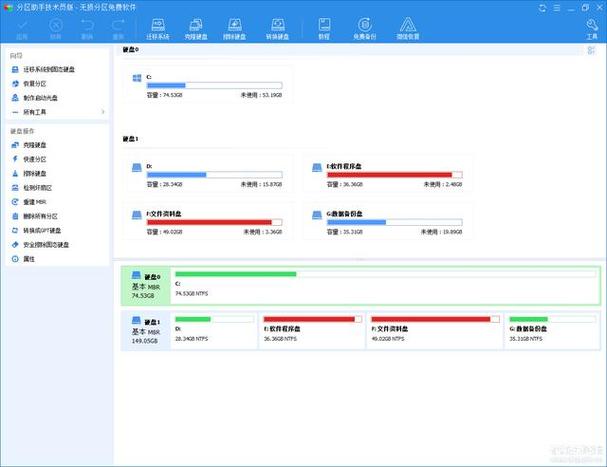
Task: Click 检测坏扇区 (Bad Sector Check) in sidebar
Action: (x=32, y=188)
